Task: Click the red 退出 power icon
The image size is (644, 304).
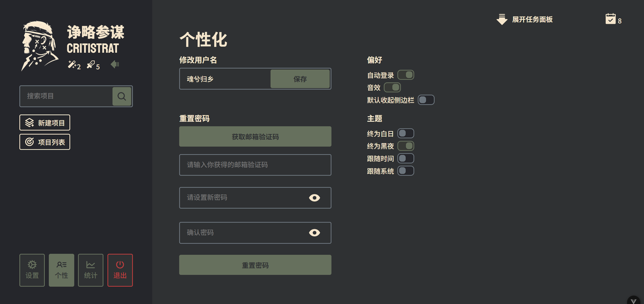Action: coord(120,270)
